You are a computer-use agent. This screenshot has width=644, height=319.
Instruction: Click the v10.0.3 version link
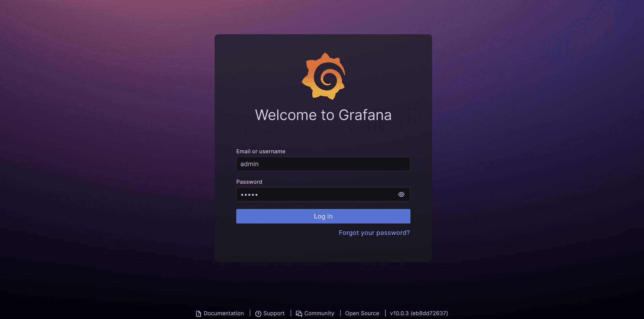419,313
